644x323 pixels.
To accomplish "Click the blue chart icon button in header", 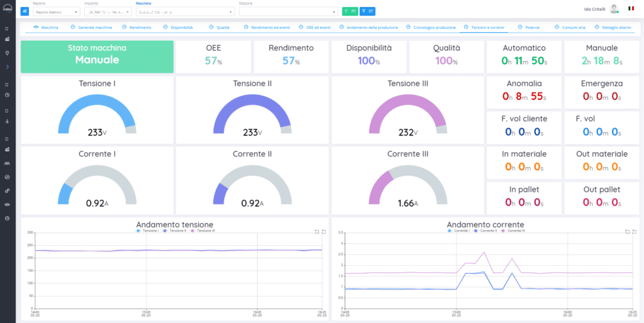I will [x=25, y=11].
